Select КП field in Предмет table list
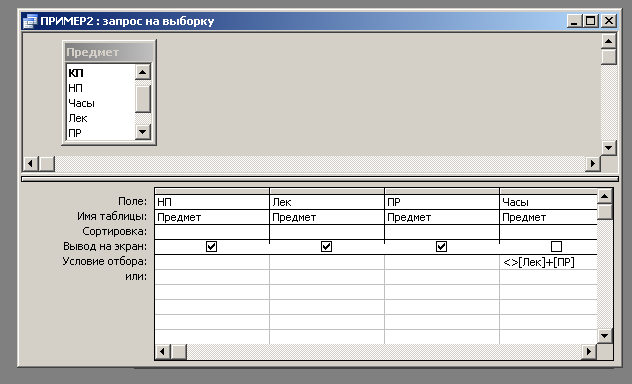 (x=76, y=73)
